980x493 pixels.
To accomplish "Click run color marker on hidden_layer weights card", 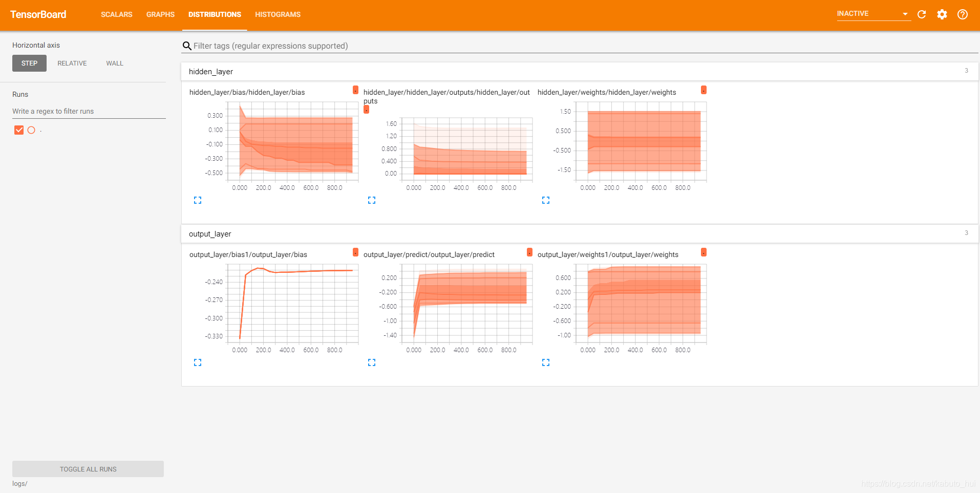I will click(x=704, y=90).
